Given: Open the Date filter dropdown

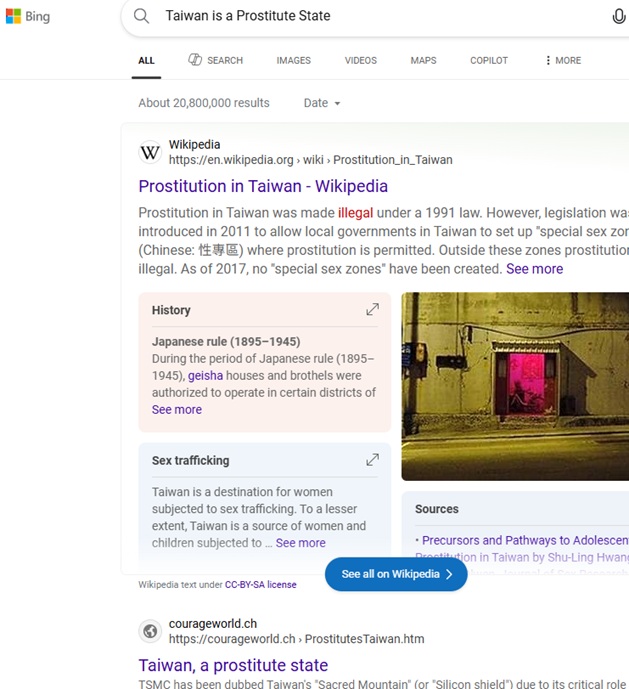Looking at the screenshot, I should tap(322, 103).
